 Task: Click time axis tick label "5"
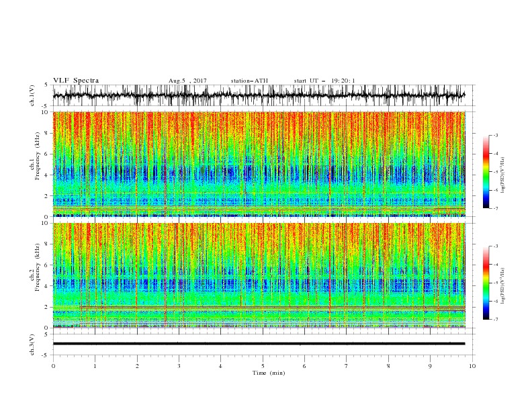point(263,366)
